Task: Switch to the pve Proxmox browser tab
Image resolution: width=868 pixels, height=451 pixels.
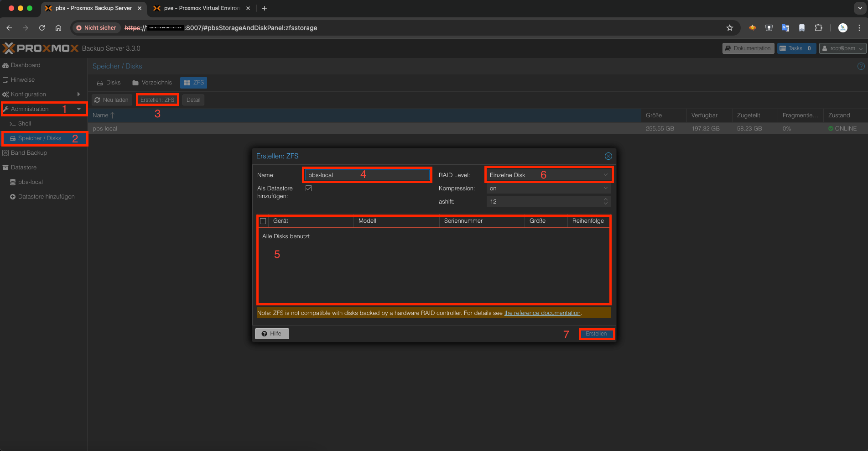Action: [x=196, y=8]
